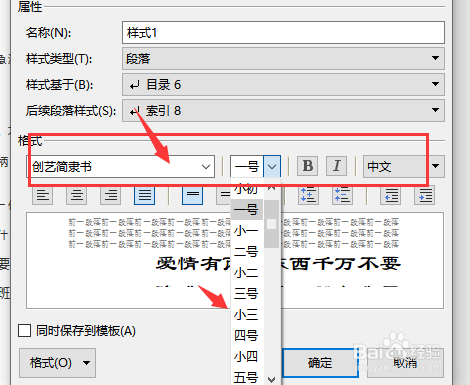
Task: Choose 三号 in the font size list
Action: pyautogui.click(x=247, y=294)
